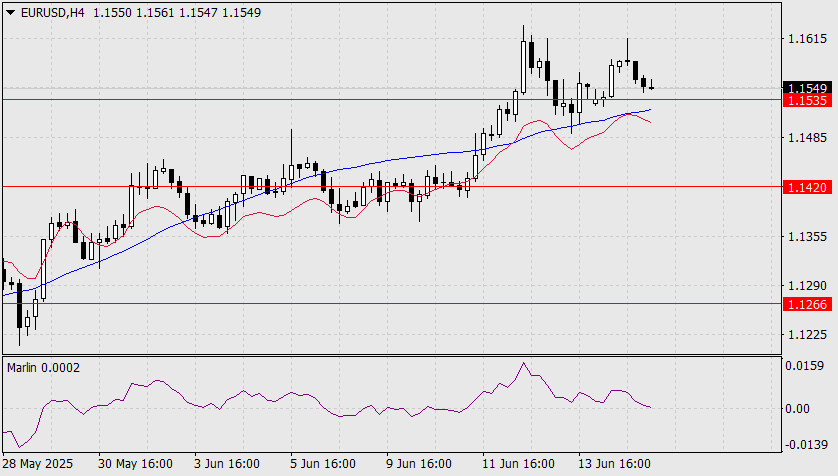This screenshot has height=476, width=838.
Task: Click the Marlin 0.0002 indicator label
Action: 43,368
